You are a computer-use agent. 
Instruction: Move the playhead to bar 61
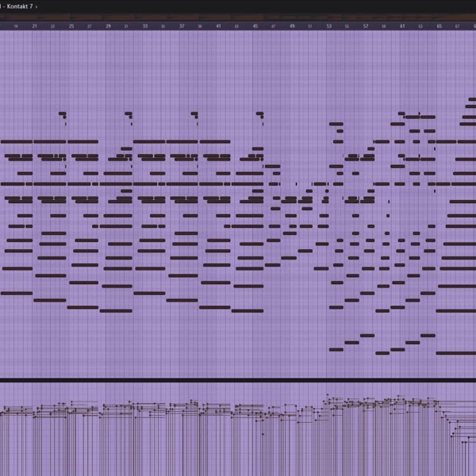402,26
